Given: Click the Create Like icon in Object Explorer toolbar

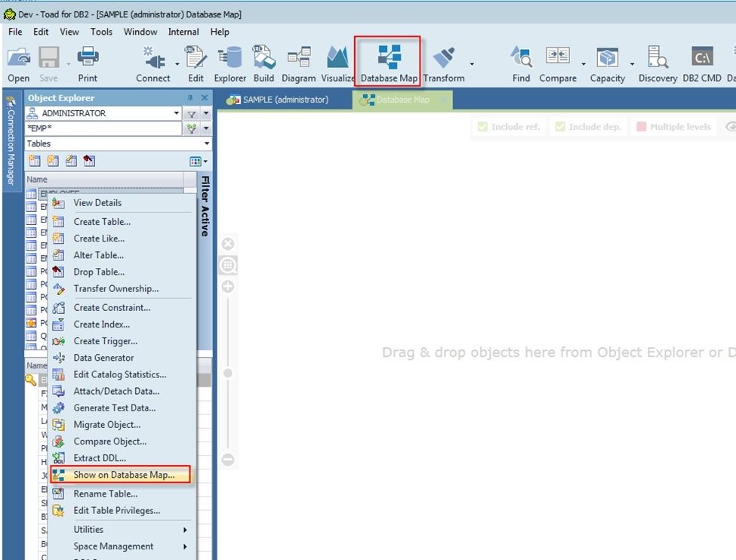Looking at the screenshot, I should pyautogui.click(x=53, y=161).
